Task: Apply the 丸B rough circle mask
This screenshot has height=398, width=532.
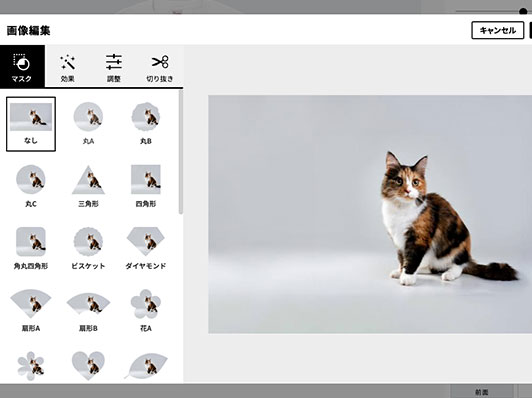Action: (146, 124)
